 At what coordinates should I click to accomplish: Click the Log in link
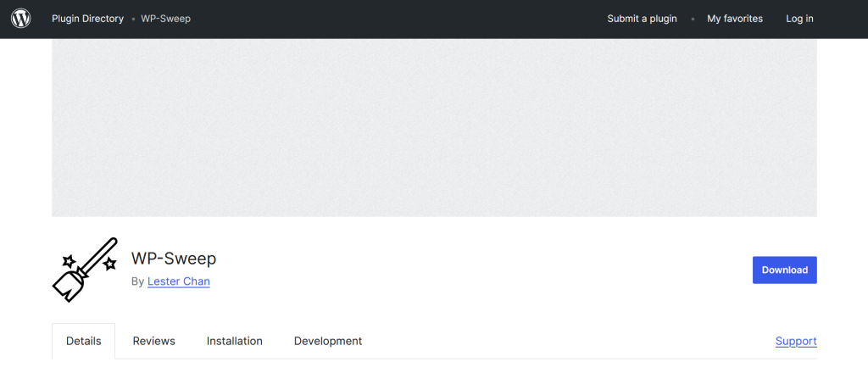point(799,19)
